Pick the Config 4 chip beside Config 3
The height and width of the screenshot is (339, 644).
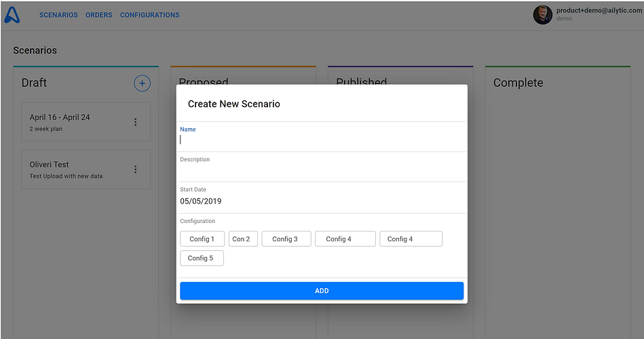pos(345,239)
